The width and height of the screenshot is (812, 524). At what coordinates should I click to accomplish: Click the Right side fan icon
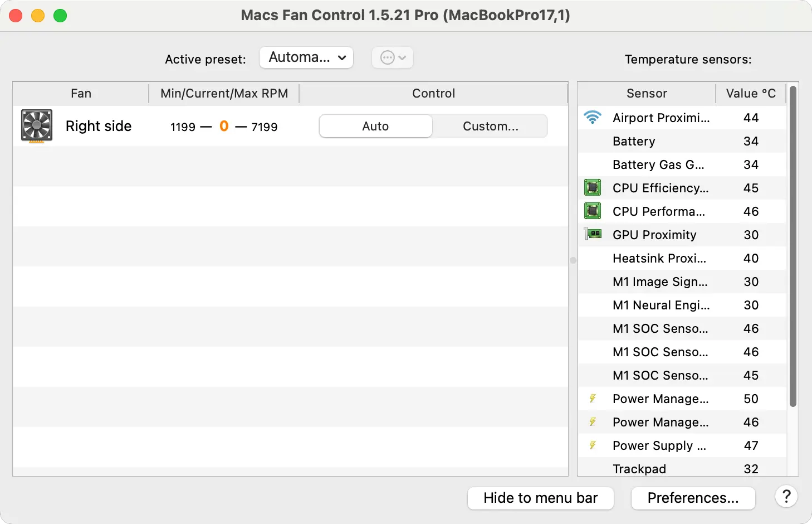(x=37, y=126)
